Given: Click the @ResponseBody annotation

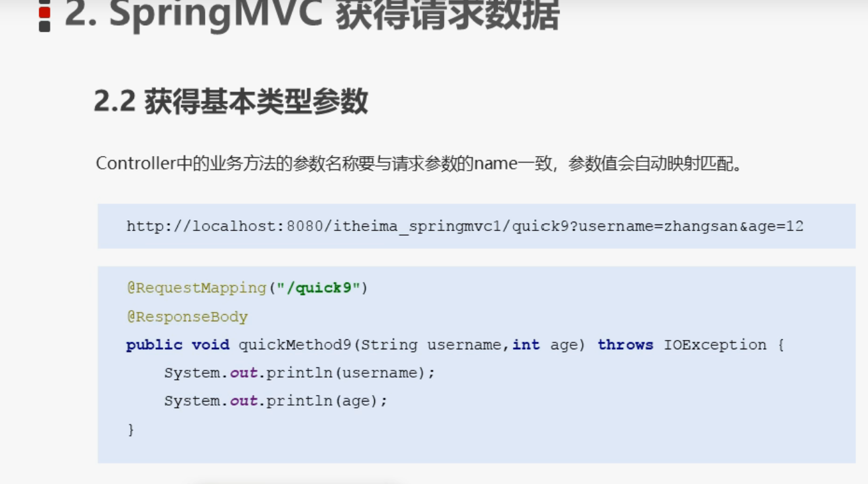Looking at the screenshot, I should (x=187, y=317).
